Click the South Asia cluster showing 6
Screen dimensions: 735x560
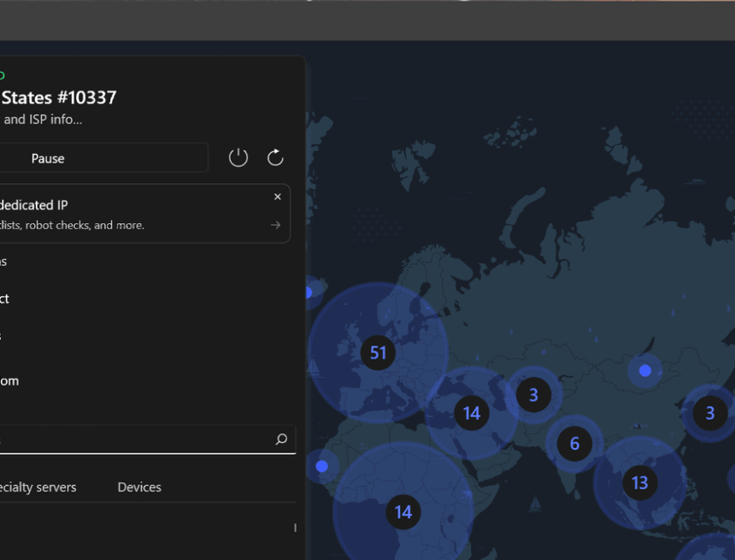pos(574,443)
